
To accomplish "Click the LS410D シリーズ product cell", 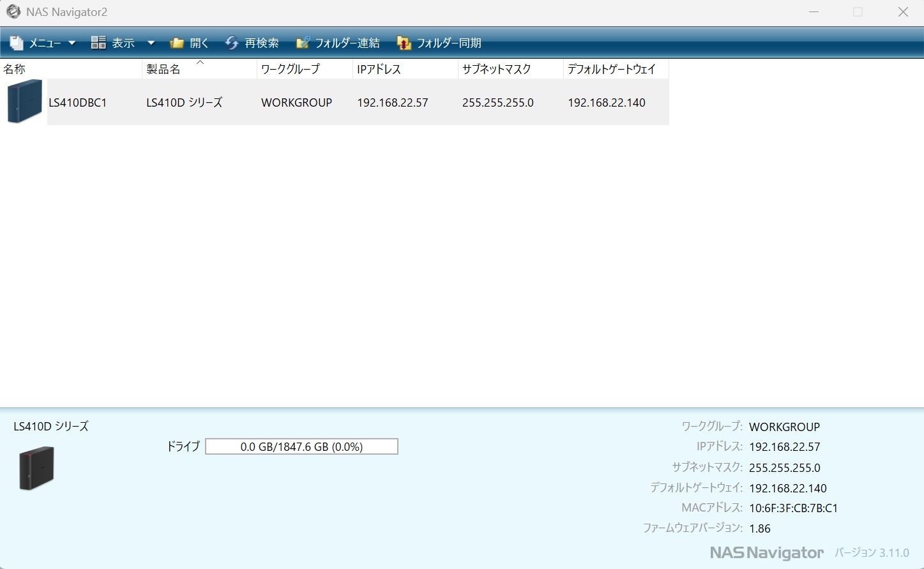I will [x=185, y=102].
